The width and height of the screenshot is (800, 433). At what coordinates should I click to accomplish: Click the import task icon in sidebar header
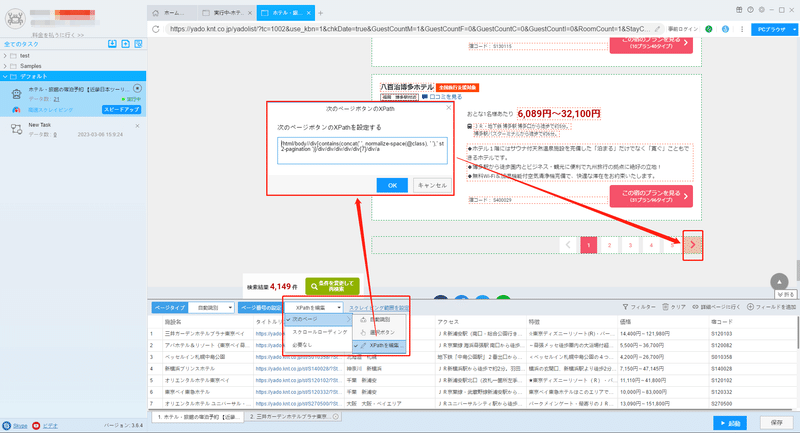[112, 44]
